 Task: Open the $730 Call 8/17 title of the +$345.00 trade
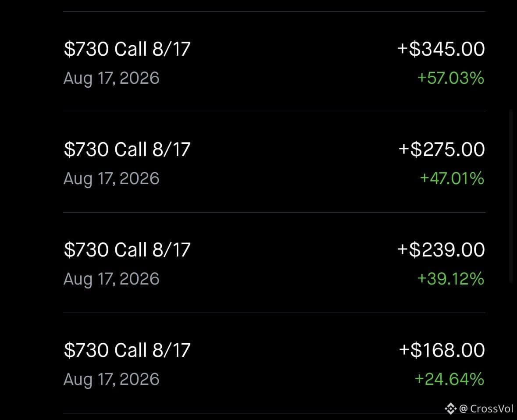[x=127, y=49]
